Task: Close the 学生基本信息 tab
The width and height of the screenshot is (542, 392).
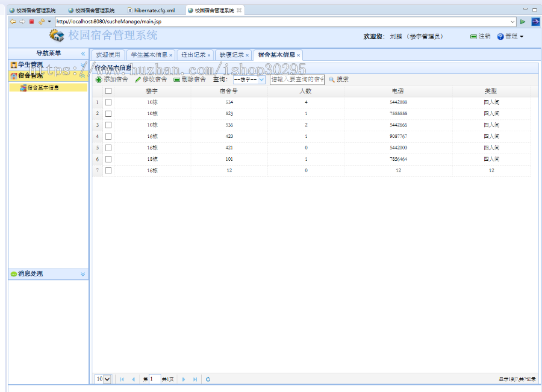Action: tap(171, 55)
